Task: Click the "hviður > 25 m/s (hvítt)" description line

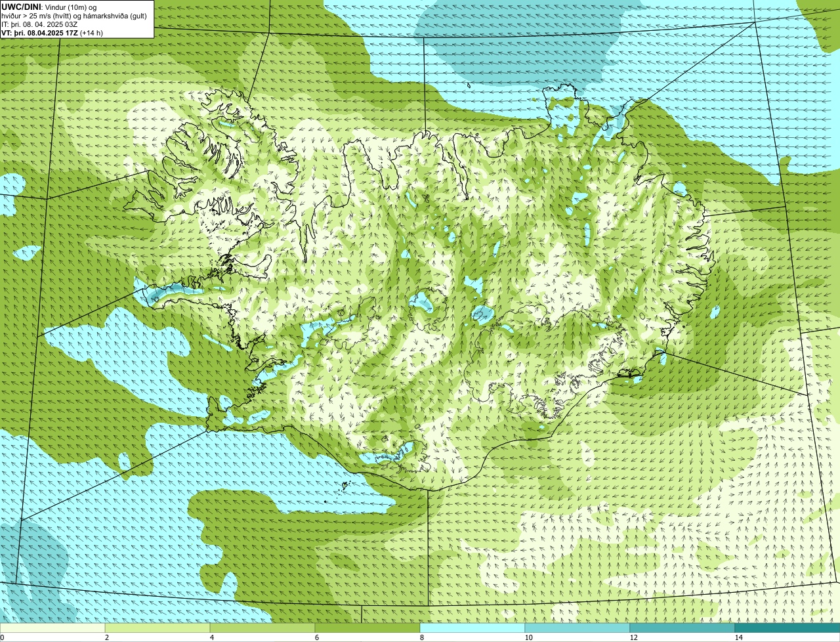Action: click(x=74, y=16)
